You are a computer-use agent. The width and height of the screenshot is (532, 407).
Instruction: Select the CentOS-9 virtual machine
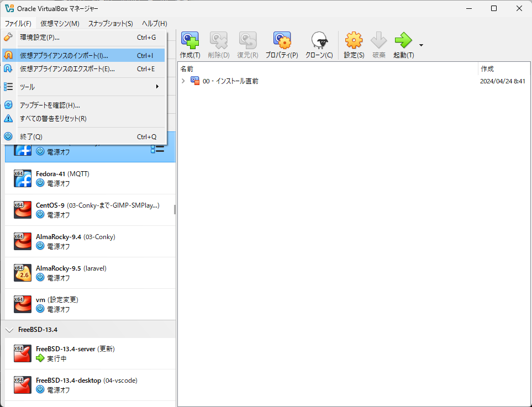point(90,210)
